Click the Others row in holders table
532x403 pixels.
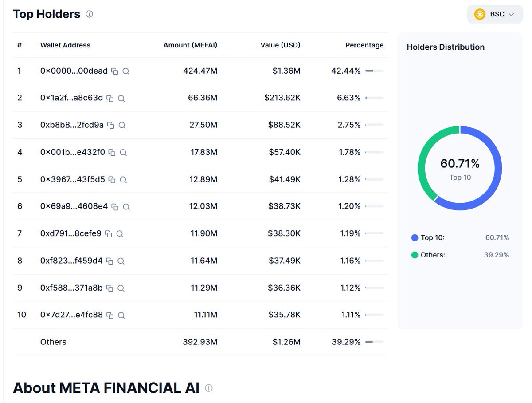pos(53,342)
